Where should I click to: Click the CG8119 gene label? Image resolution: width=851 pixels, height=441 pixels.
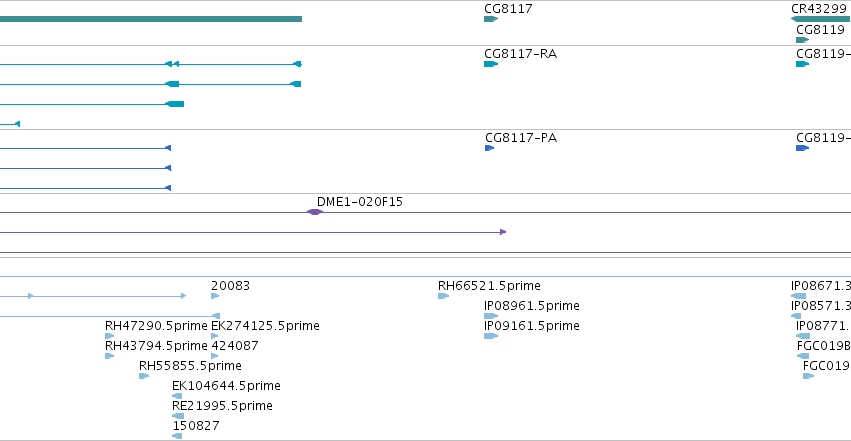[x=820, y=29]
